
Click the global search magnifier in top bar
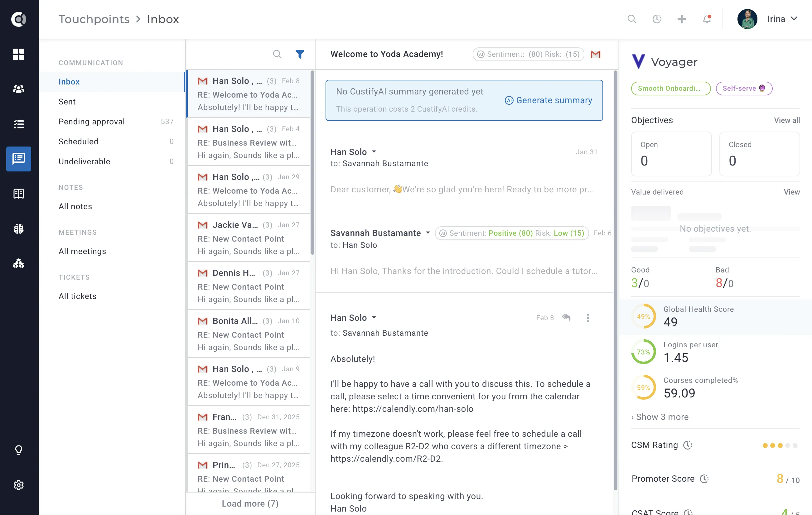tap(631, 19)
